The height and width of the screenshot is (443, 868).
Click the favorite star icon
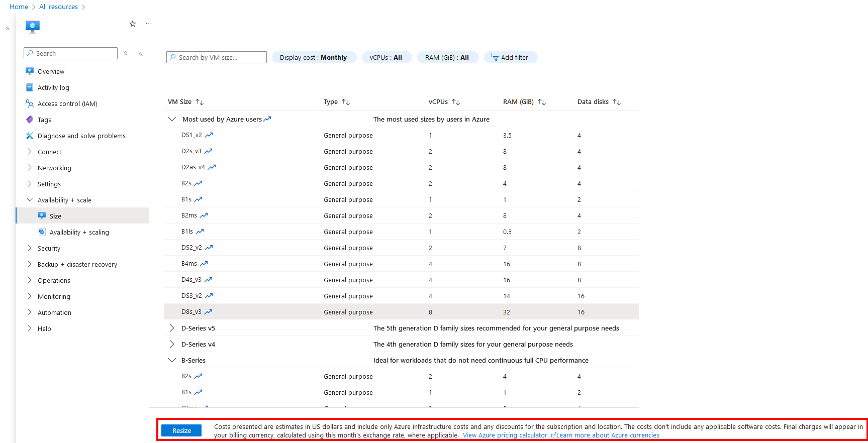pyautogui.click(x=133, y=24)
